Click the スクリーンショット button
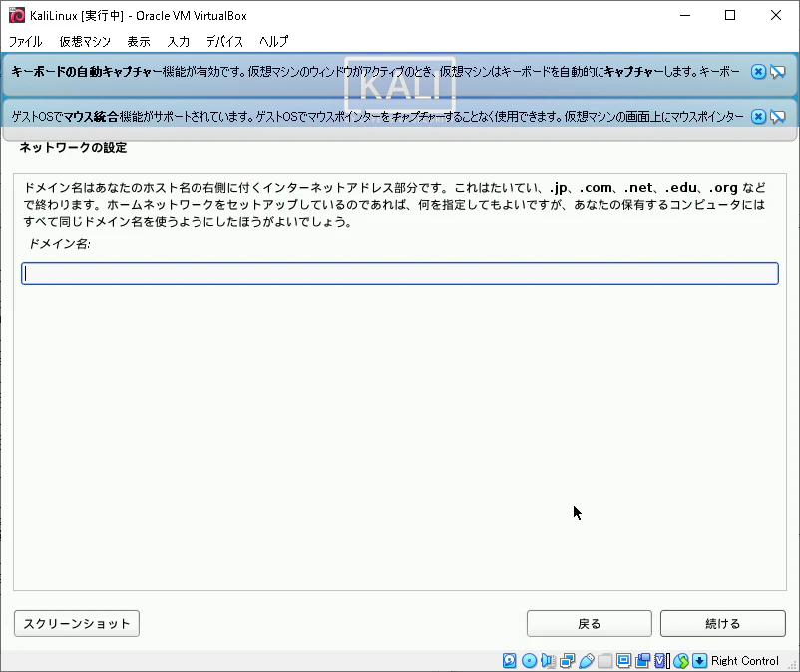Screen dimensions: 800x672 point(77,623)
